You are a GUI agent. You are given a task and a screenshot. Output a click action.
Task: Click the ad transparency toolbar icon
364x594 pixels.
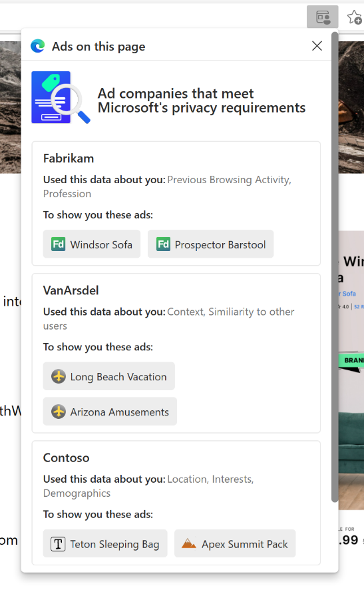[322, 17]
